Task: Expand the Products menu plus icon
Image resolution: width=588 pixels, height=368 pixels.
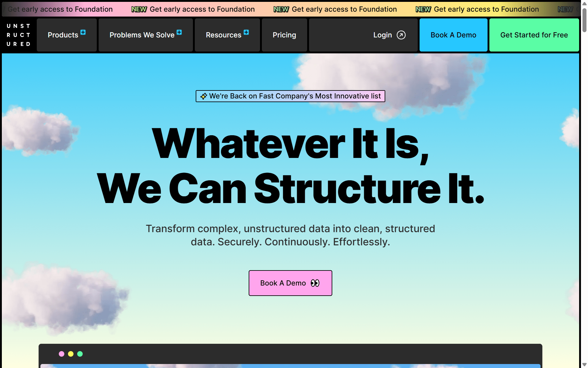Action: 83,32
